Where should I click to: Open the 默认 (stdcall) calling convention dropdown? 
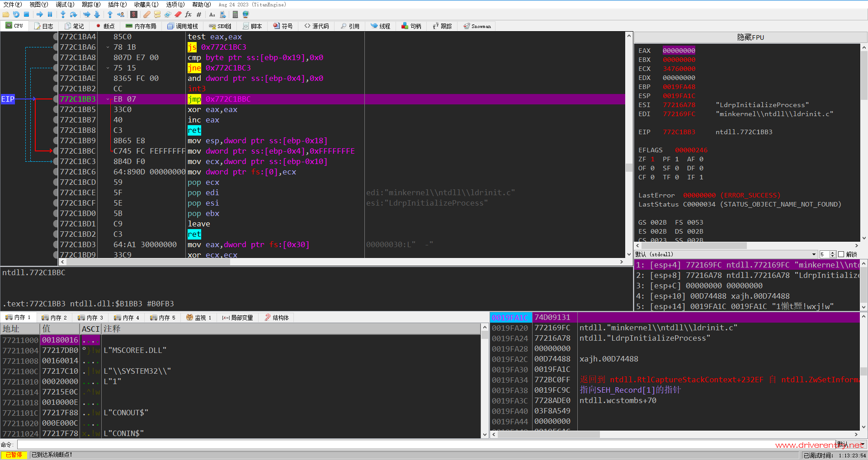click(726, 254)
